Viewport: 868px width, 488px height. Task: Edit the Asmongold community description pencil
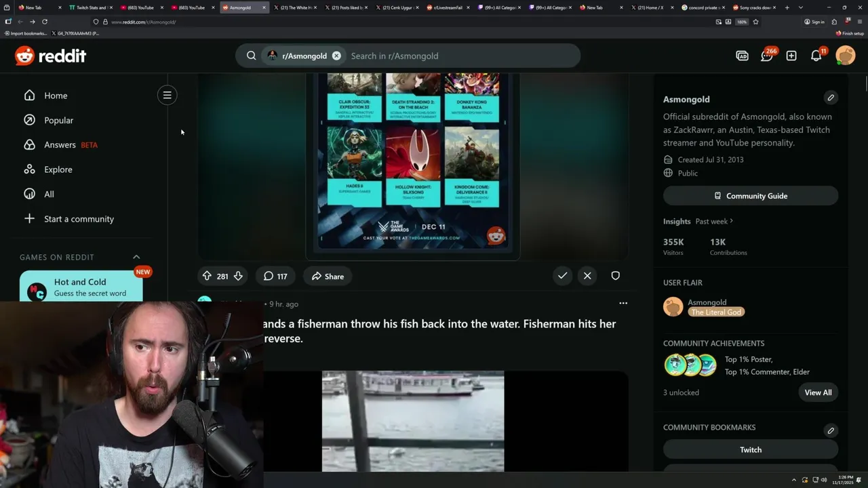831,98
